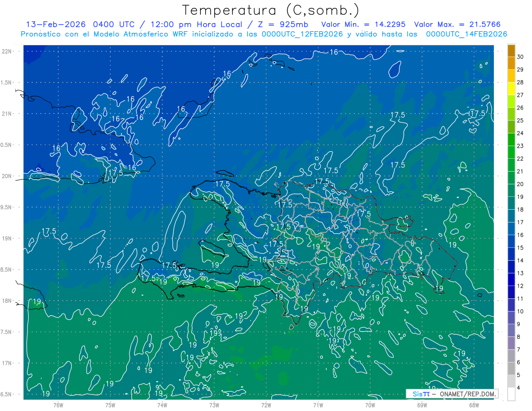Click the "22" label on the color scale
The width and height of the screenshot is (532, 411).
coord(520,159)
